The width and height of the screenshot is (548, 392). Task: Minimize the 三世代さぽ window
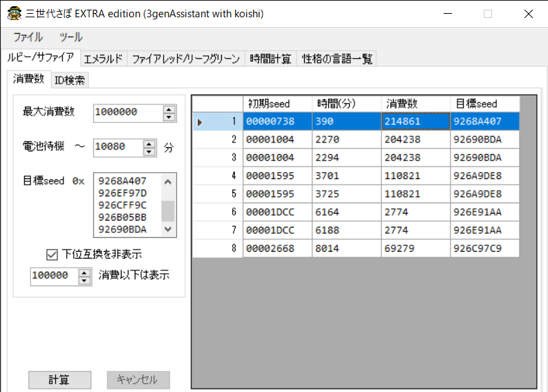(x=448, y=14)
